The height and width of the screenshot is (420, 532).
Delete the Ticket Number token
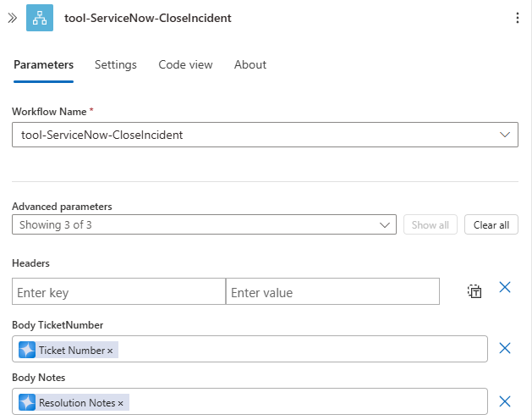(x=110, y=351)
